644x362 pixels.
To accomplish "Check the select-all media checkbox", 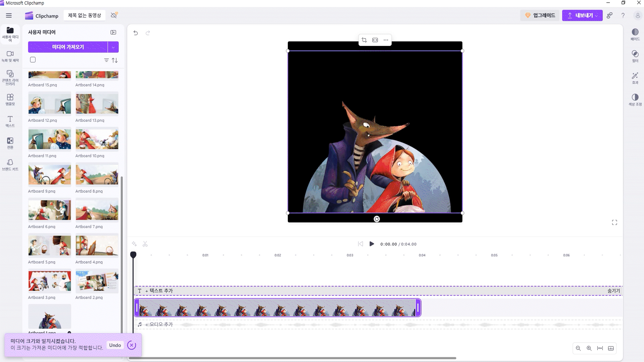I will (x=33, y=60).
